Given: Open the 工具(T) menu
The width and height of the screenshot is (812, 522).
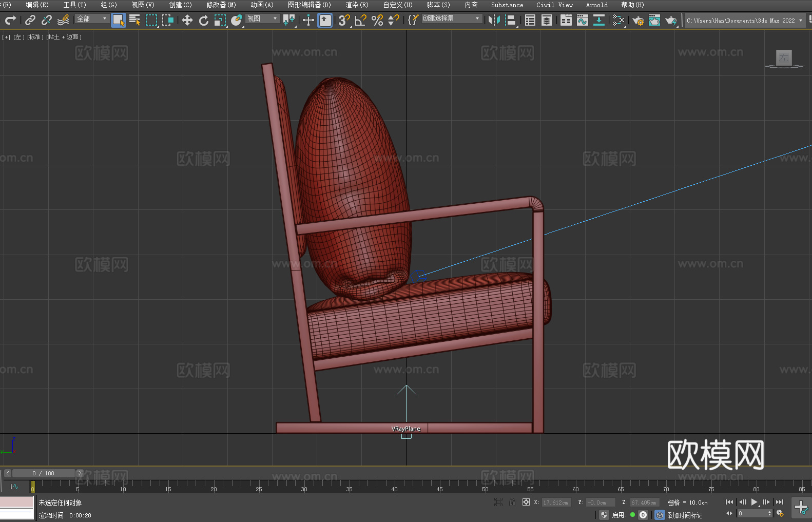Looking at the screenshot, I should pyautogui.click(x=75, y=5).
